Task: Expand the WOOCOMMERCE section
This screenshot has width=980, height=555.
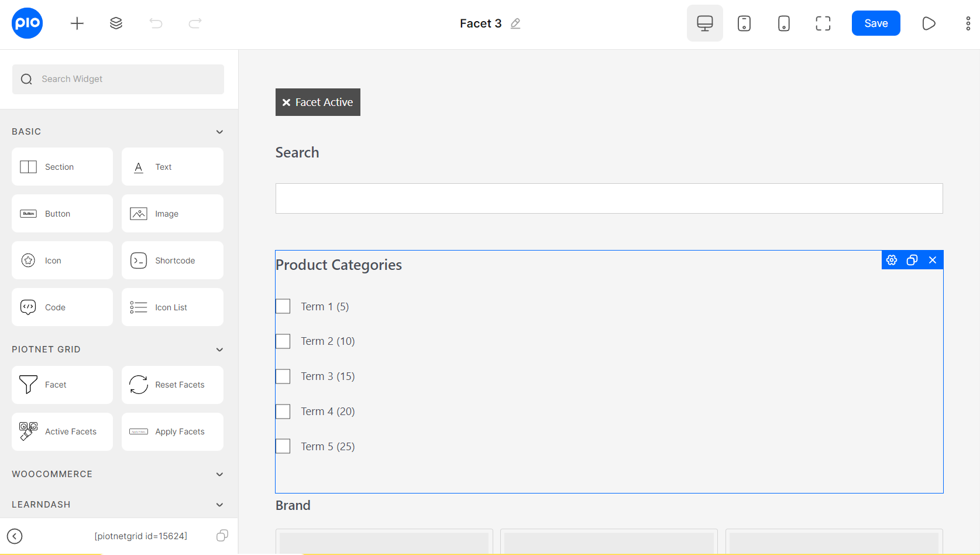Action: click(x=219, y=474)
